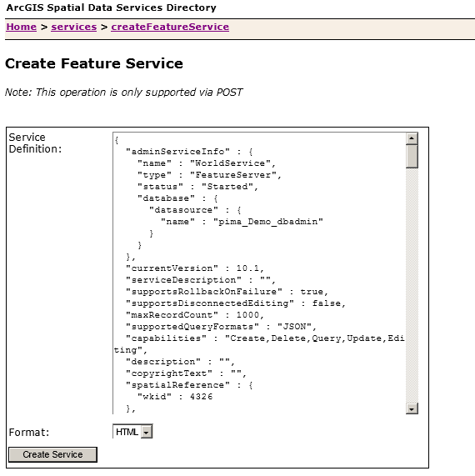Screen dimensions: 475x476
Task: Open the Format HTML dropdown
Action: [x=132, y=432]
